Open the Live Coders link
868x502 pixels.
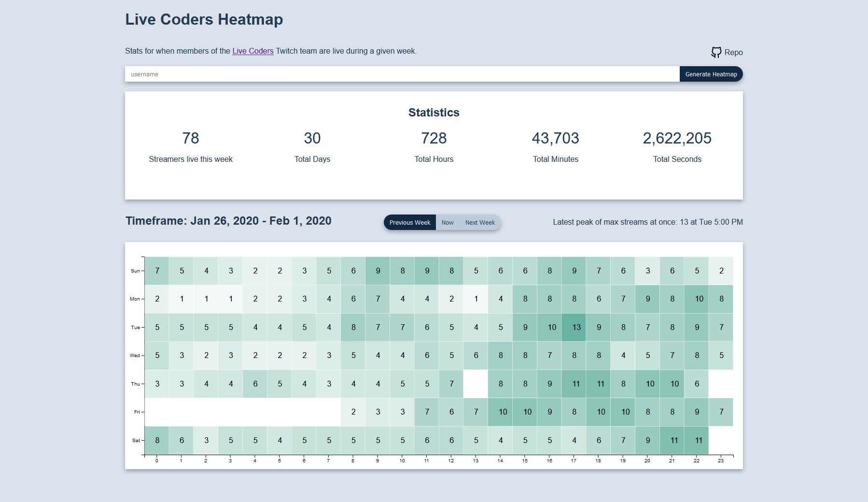pos(253,51)
